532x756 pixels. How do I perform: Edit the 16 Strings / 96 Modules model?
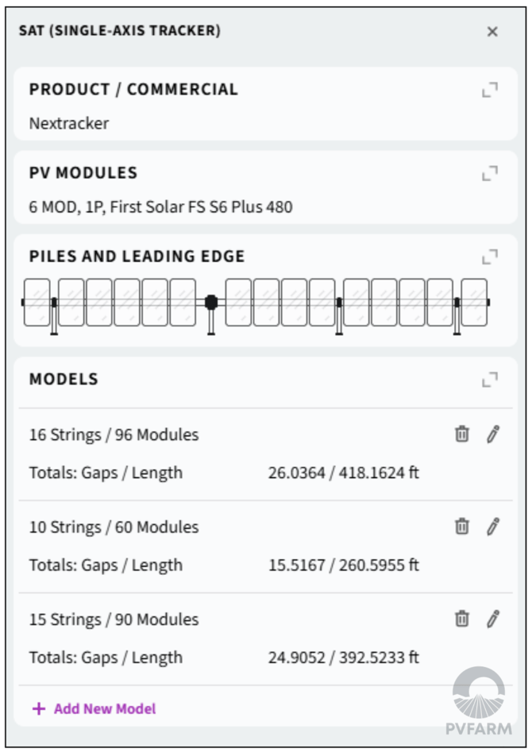[493, 434]
